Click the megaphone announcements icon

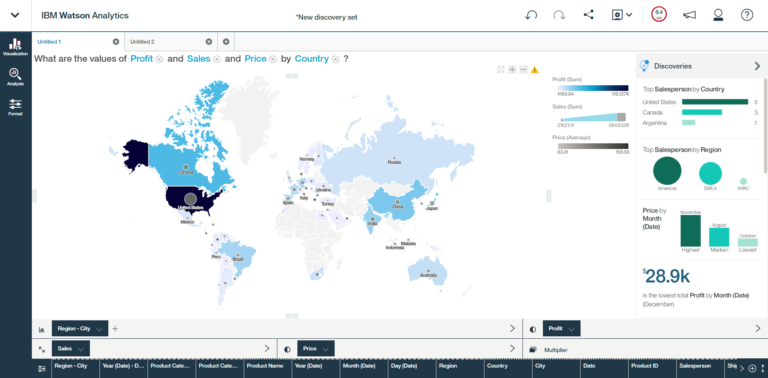(x=689, y=15)
